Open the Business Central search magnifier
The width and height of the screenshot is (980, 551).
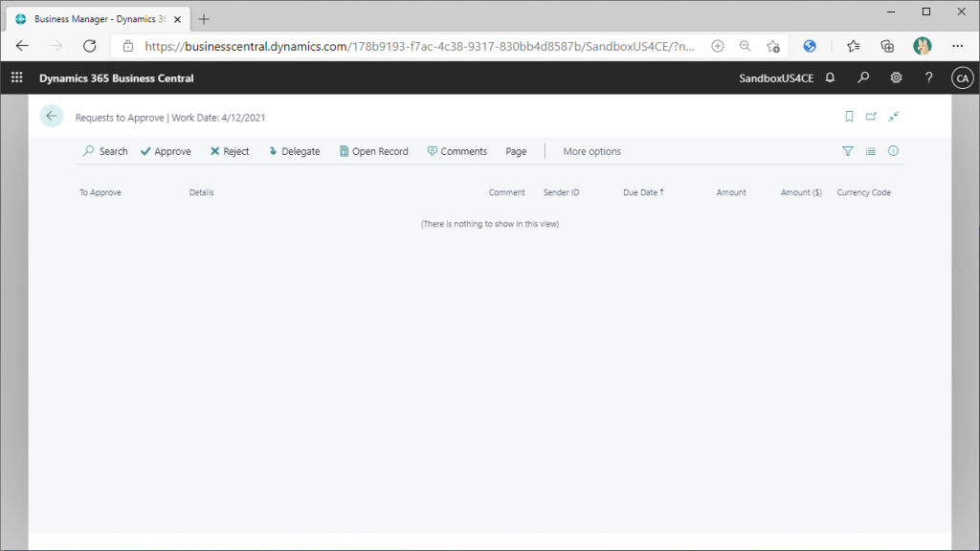coord(863,78)
